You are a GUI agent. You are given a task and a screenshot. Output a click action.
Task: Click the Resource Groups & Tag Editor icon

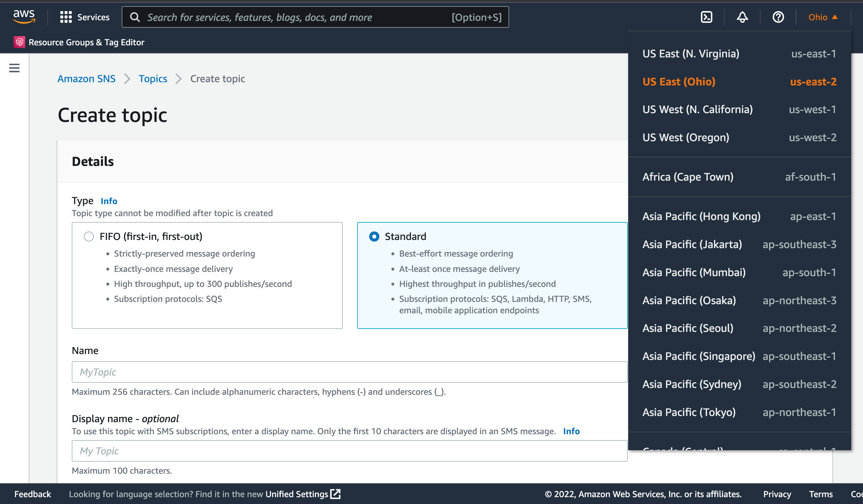point(20,42)
